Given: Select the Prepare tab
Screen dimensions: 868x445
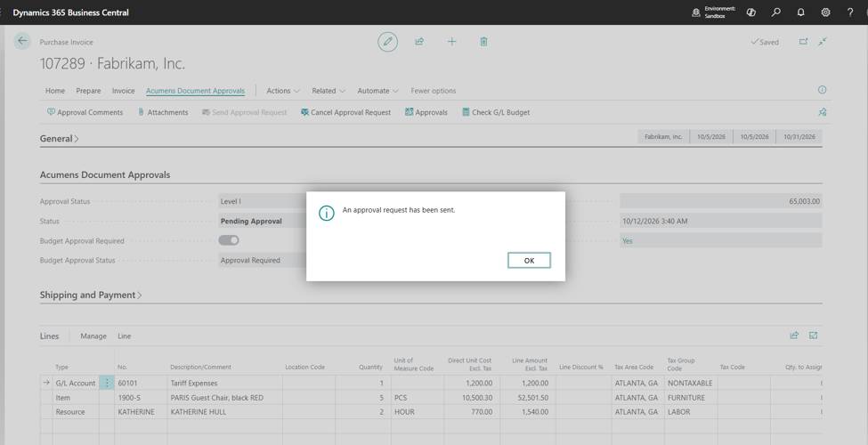Looking at the screenshot, I should [x=88, y=91].
